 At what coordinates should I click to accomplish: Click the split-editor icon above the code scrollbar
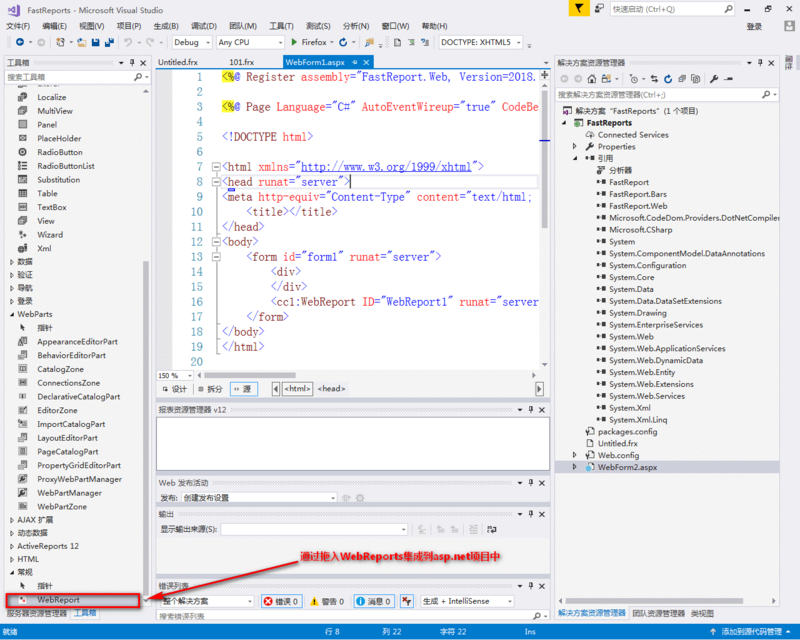(x=544, y=75)
